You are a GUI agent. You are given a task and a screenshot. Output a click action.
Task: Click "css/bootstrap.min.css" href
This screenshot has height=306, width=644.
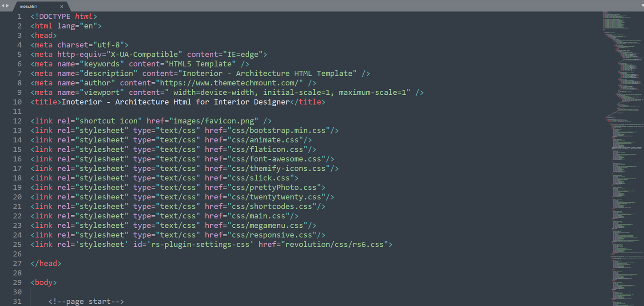coord(278,130)
